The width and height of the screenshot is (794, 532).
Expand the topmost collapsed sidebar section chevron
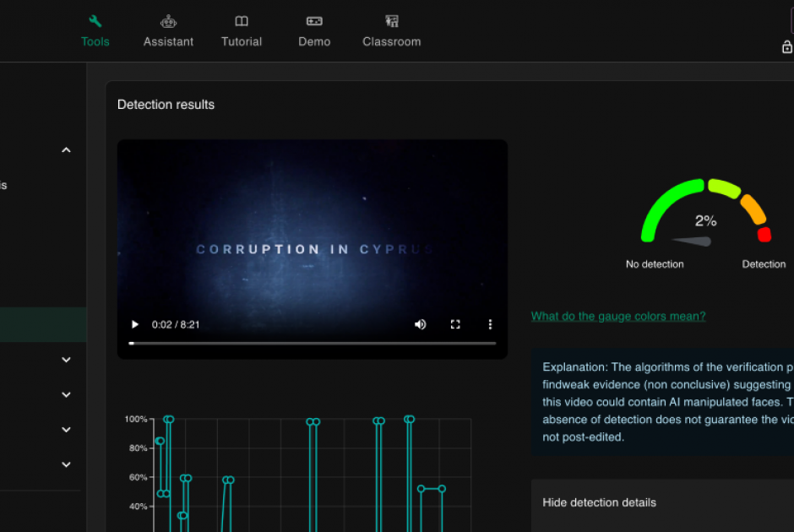66,360
